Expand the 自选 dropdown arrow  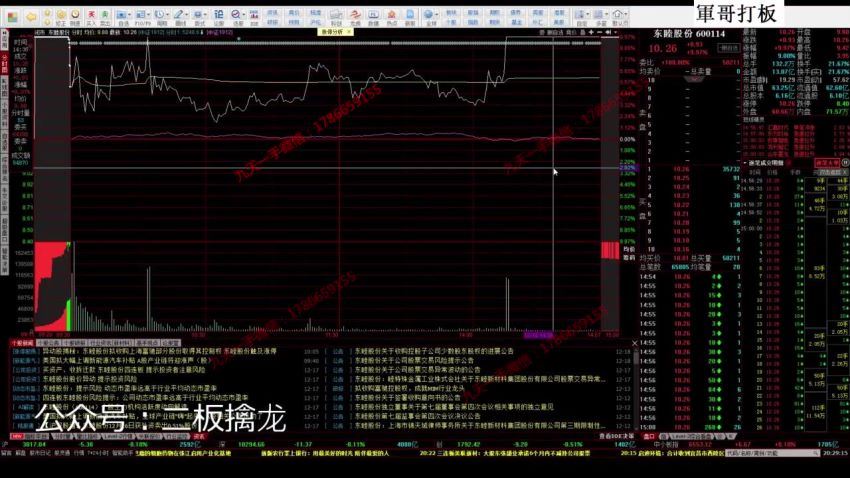pyautogui.click(x=130, y=15)
